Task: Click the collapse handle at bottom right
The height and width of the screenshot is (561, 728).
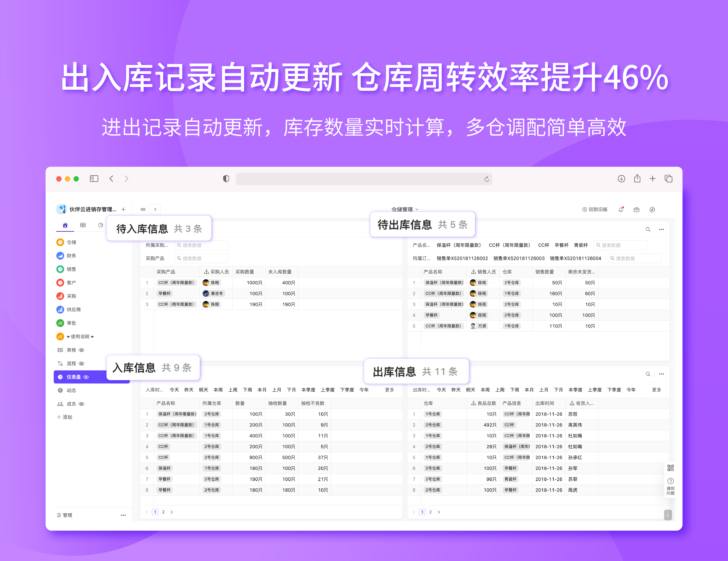Action: [668, 515]
